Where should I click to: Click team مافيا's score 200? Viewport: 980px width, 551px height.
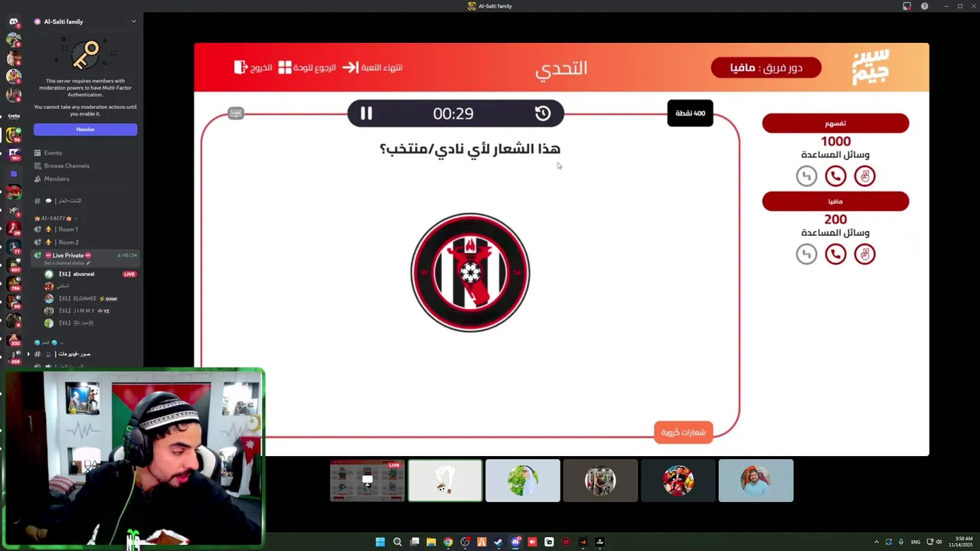(835, 220)
